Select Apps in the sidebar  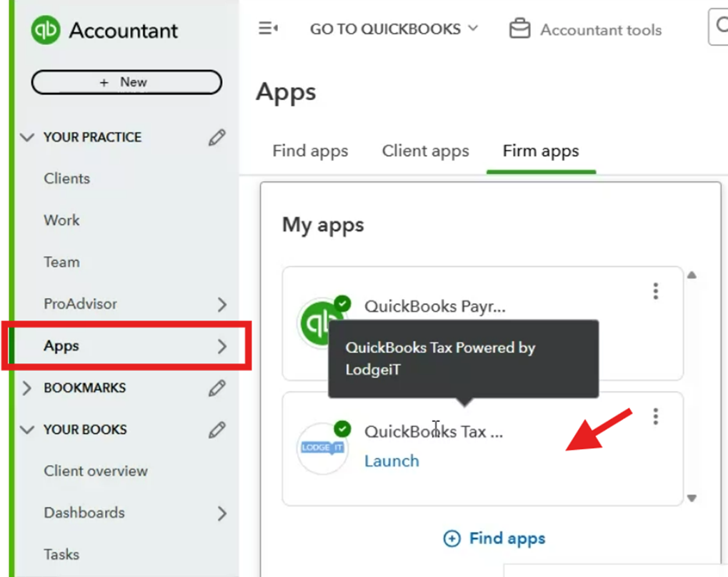(x=61, y=346)
